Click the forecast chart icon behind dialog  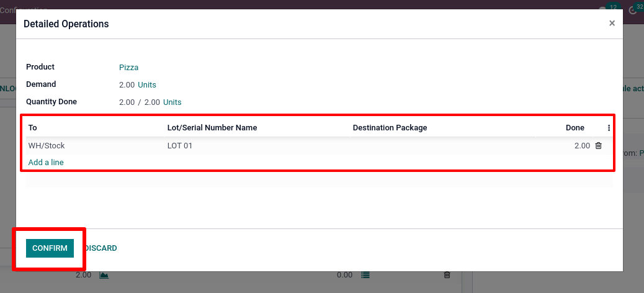[x=104, y=275]
